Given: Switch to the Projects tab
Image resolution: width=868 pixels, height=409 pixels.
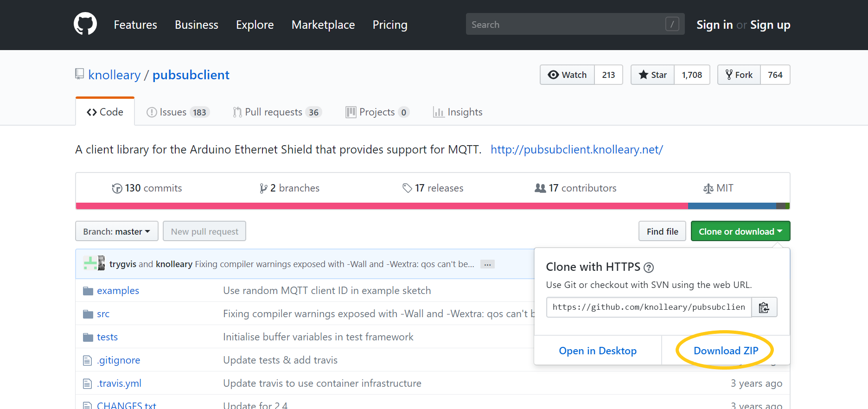Looking at the screenshot, I should pos(377,112).
